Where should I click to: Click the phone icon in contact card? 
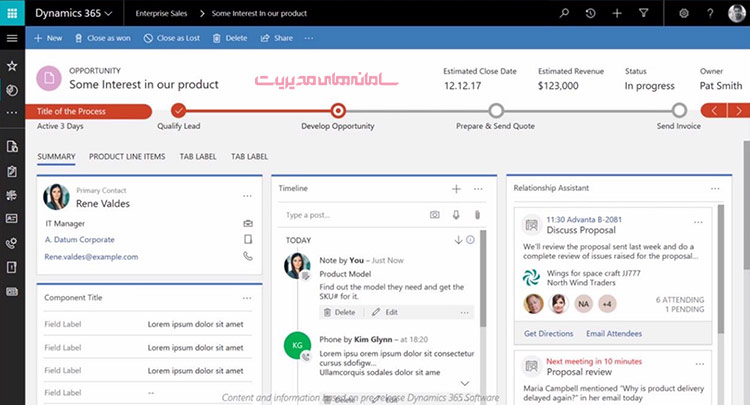tap(248, 256)
